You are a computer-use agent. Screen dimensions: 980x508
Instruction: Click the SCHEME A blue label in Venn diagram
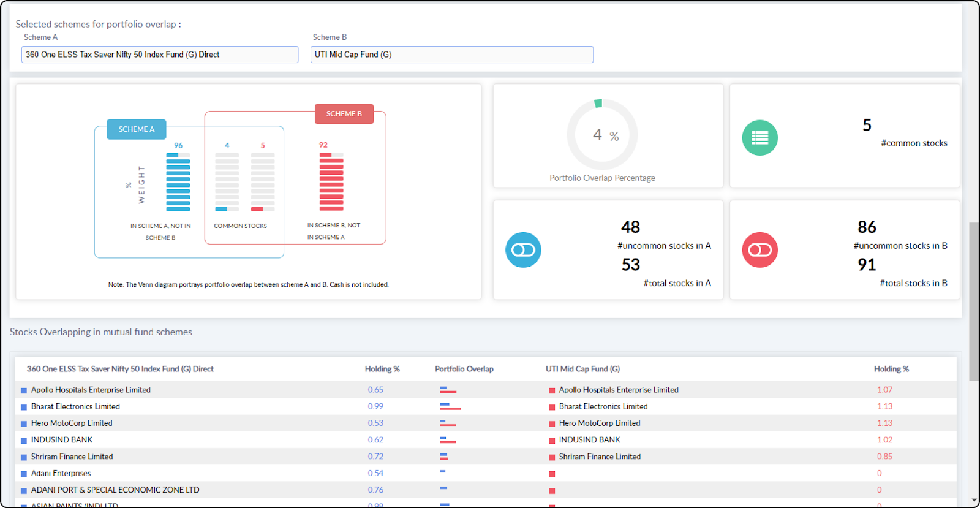[x=137, y=129]
